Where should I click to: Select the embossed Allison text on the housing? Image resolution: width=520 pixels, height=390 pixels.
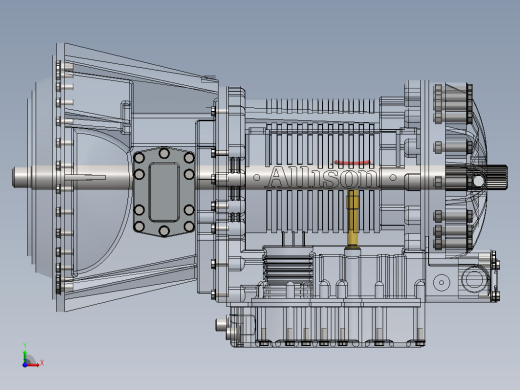click(322, 178)
